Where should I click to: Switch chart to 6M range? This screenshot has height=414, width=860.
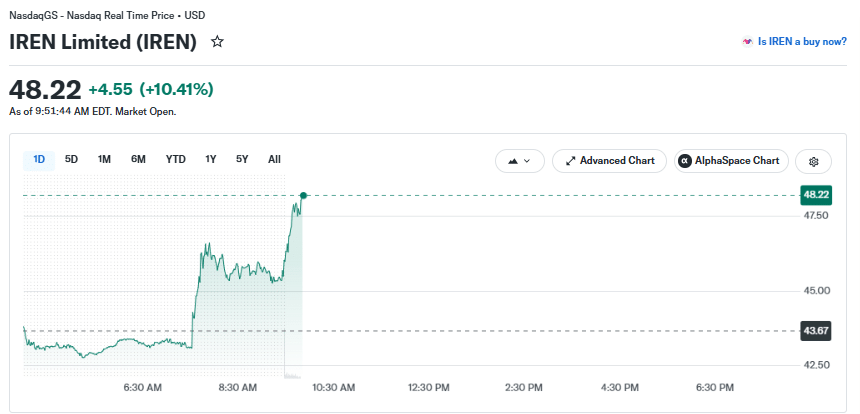tap(138, 160)
